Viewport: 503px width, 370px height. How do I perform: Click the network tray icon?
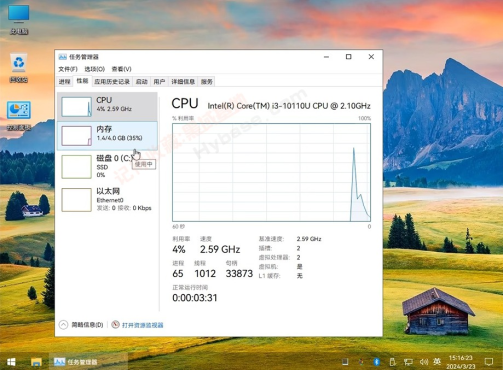click(x=408, y=362)
